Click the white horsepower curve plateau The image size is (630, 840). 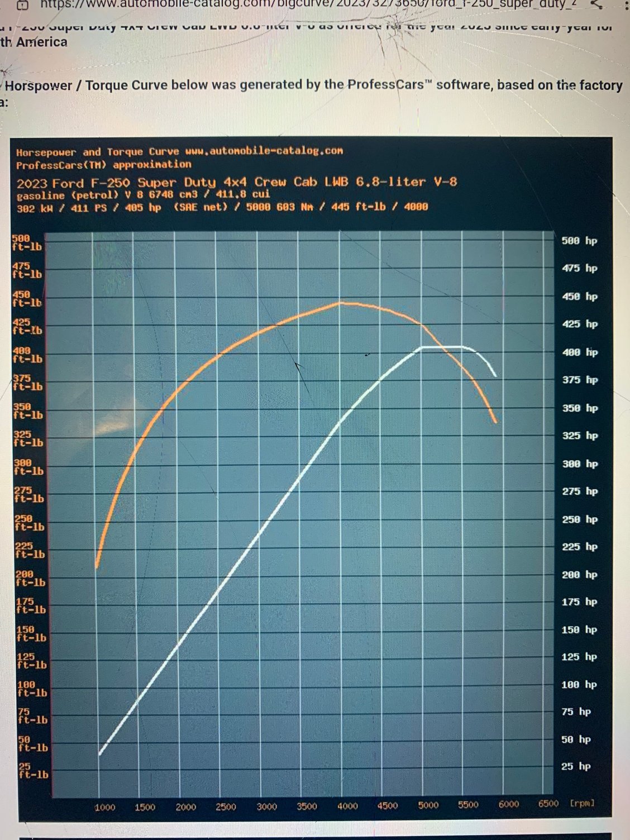[x=444, y=348]
